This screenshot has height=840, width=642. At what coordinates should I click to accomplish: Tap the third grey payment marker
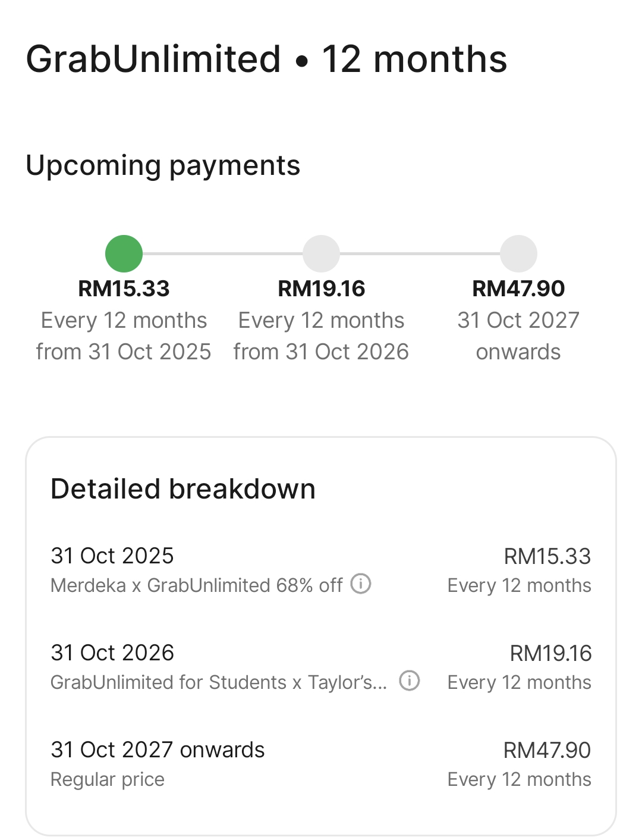tap(518, 253)
